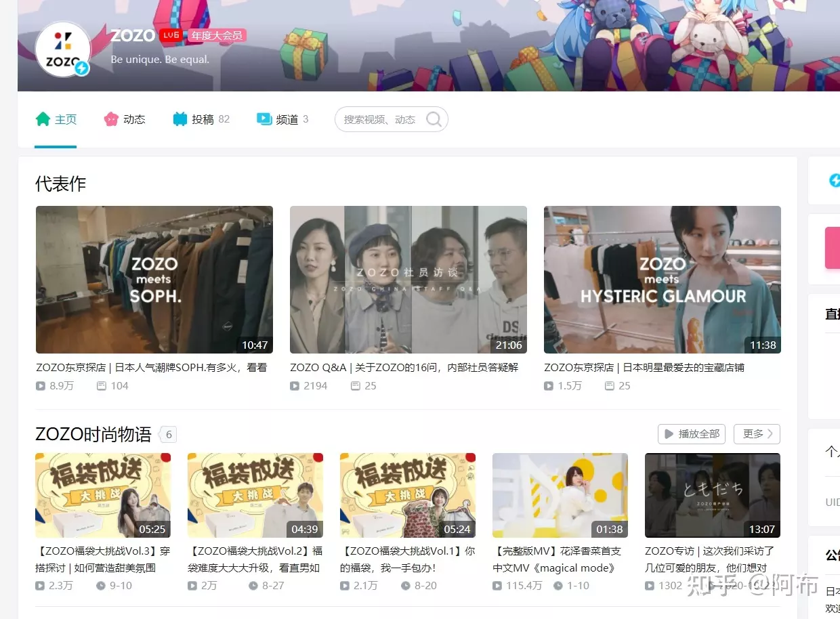Viewport: 840px width, 619px height.
Task: Open the 01:38 花泽香菜 MV thumbnail
Action: [560, 495]
